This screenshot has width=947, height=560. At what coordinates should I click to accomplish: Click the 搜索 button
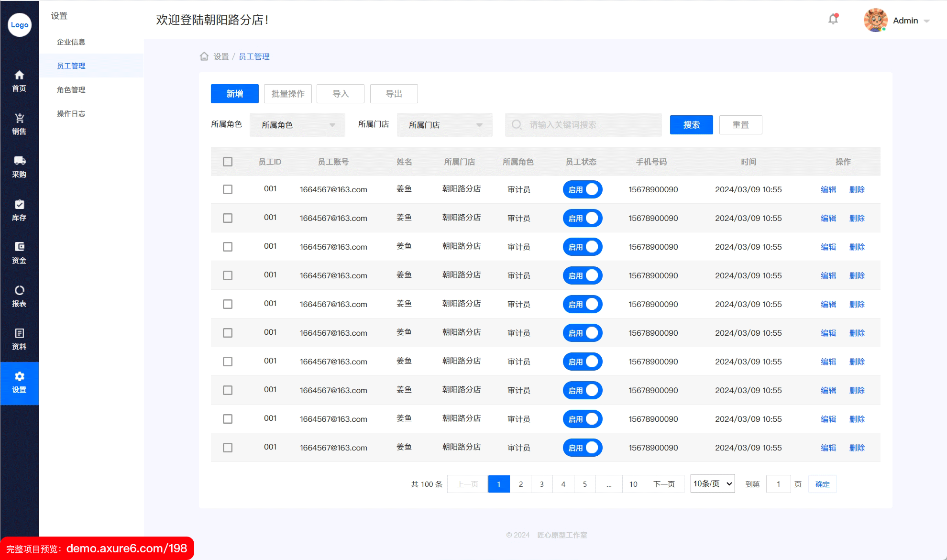(692, 125)
